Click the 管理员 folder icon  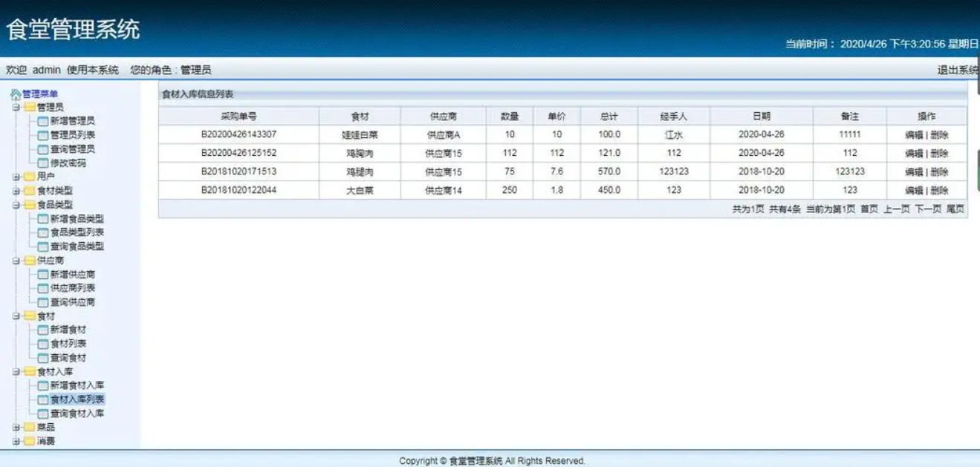click(x=30, y=108)
